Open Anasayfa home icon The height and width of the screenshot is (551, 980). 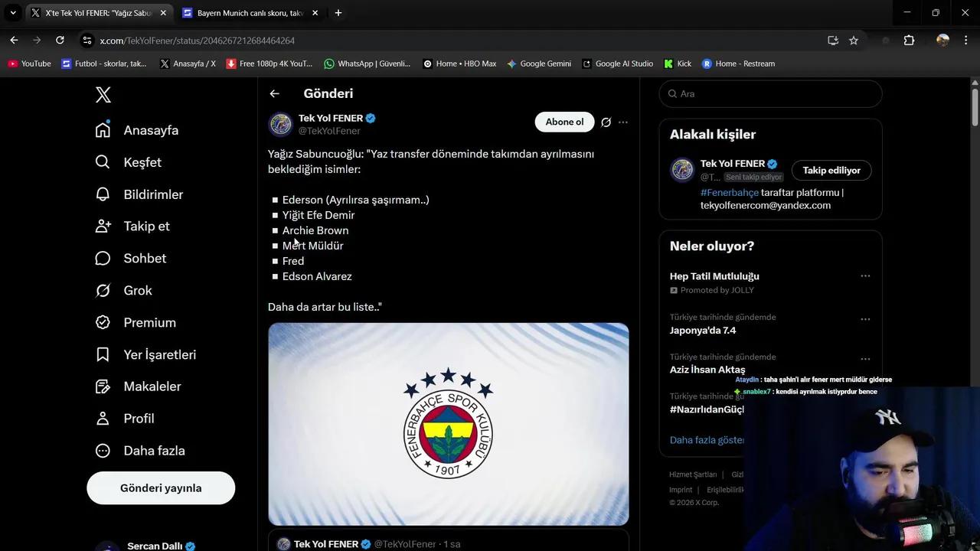(x=103, y=130)
